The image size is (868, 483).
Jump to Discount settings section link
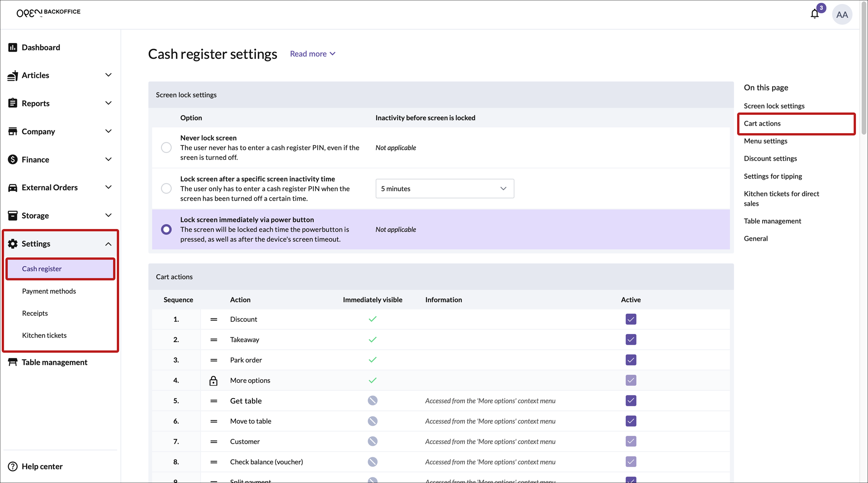[x=770, y=158]
